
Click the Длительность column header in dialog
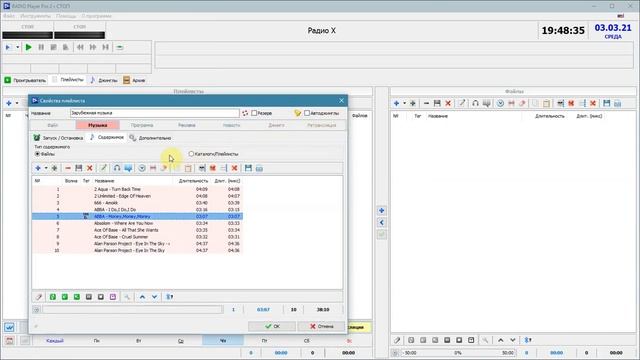pyautogui.click(x=193, y=181)
